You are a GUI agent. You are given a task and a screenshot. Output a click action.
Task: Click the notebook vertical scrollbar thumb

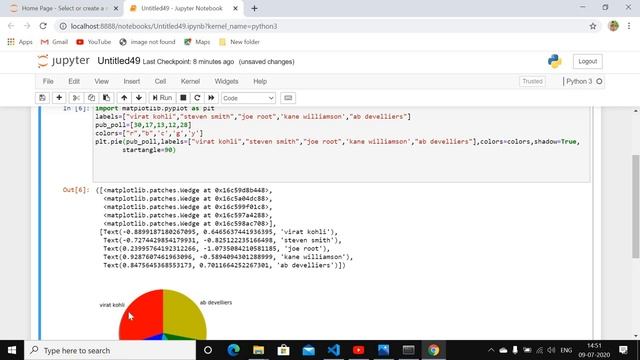click(x=636, y=206)
